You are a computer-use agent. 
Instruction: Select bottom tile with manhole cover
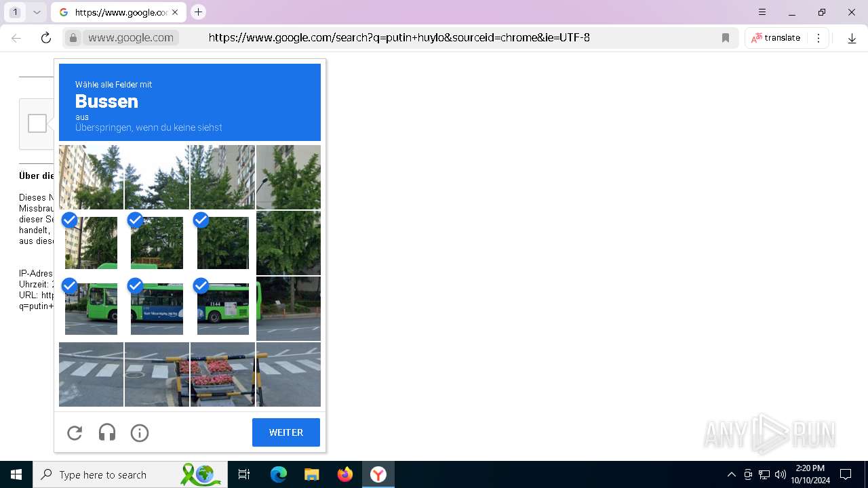tap(157, 374)
